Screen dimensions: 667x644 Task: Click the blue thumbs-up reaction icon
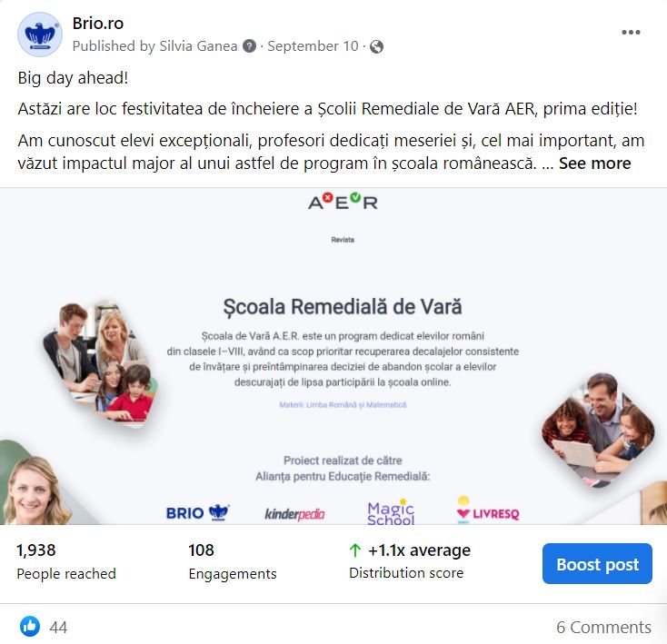(x=30, y=627)
